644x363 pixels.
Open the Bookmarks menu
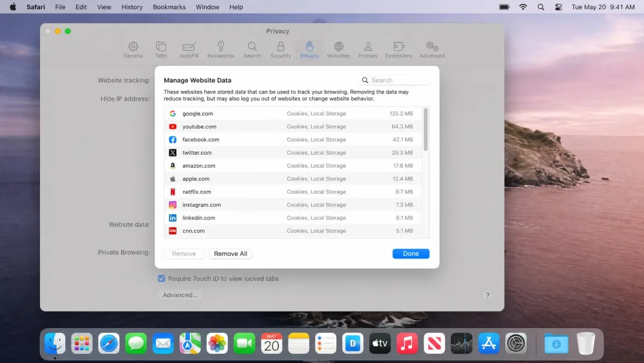coord(169,7)
